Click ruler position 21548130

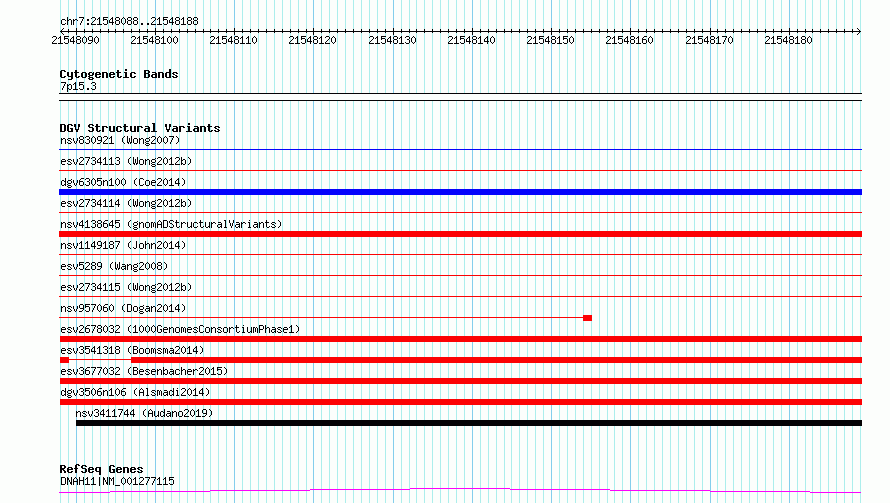click(392, 40)
